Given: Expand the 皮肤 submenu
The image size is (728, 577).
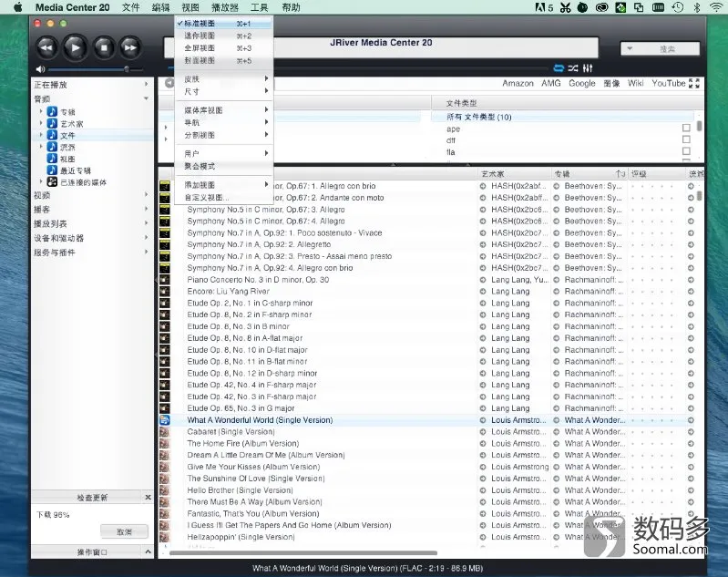Looking at the screenshot, I should point(224,79).
